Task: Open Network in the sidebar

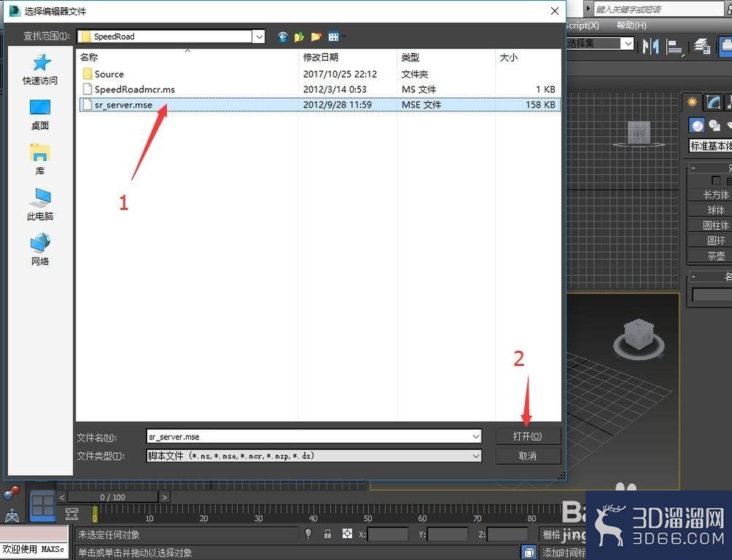Action: [40, 249]
